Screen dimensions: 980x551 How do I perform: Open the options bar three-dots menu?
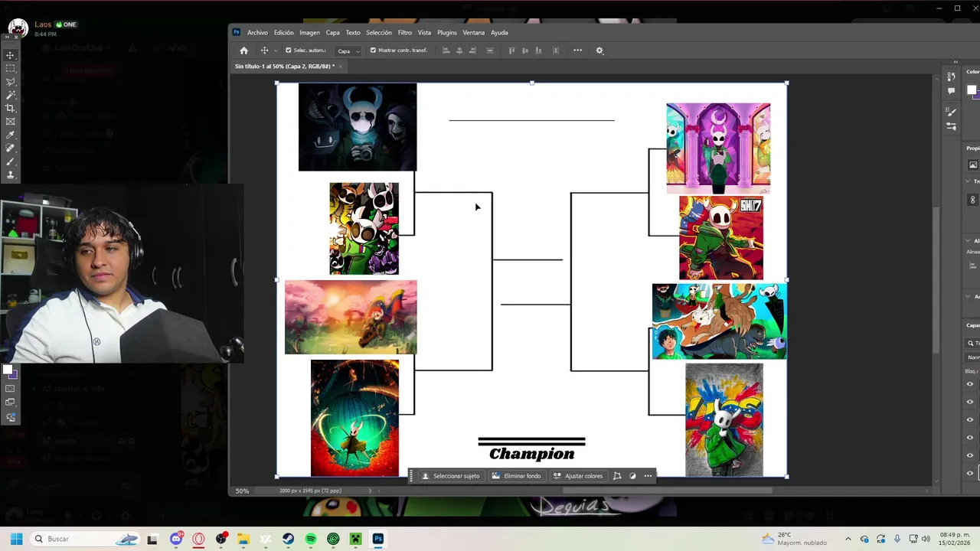(x=577, y=51)
